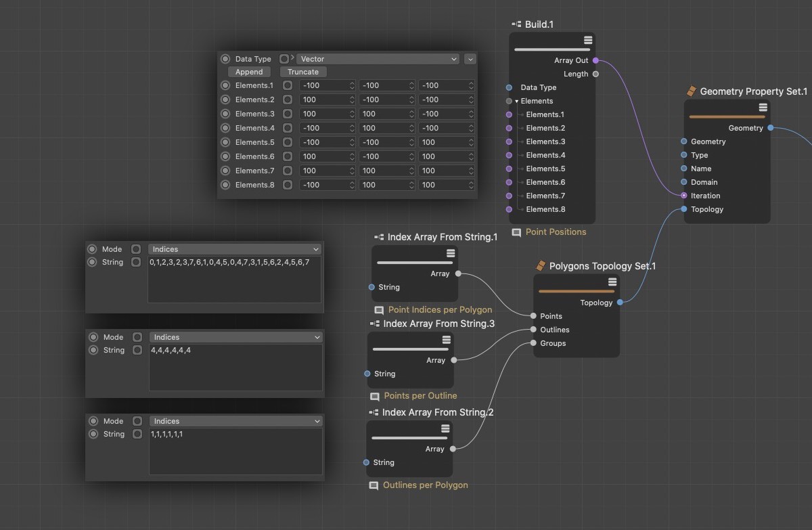The height and width of the screenshot is (530, 812).
Task: Click the Geometry output port on Geometry Property Set.1
Action: [771, 128]
